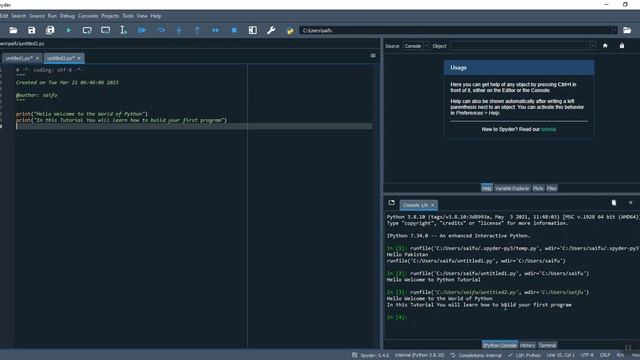Screen dimensions: 640x360
Task: Open the Help menu in menu bar
Action: tap(156, 16)
